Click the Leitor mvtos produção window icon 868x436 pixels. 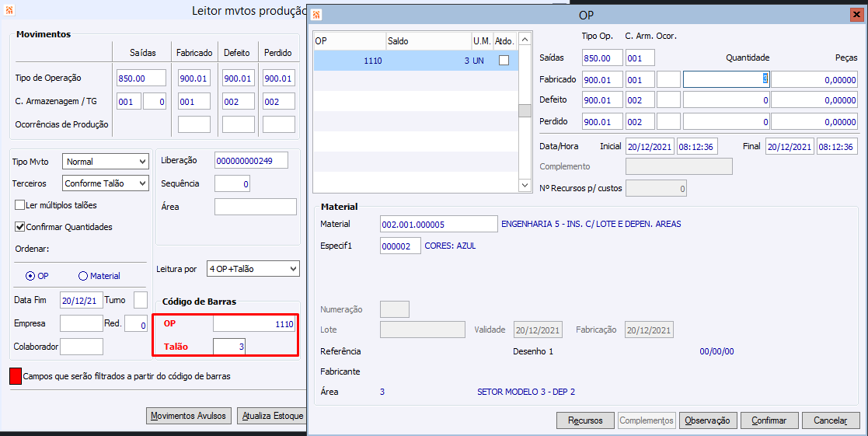(x=9, y=11)
